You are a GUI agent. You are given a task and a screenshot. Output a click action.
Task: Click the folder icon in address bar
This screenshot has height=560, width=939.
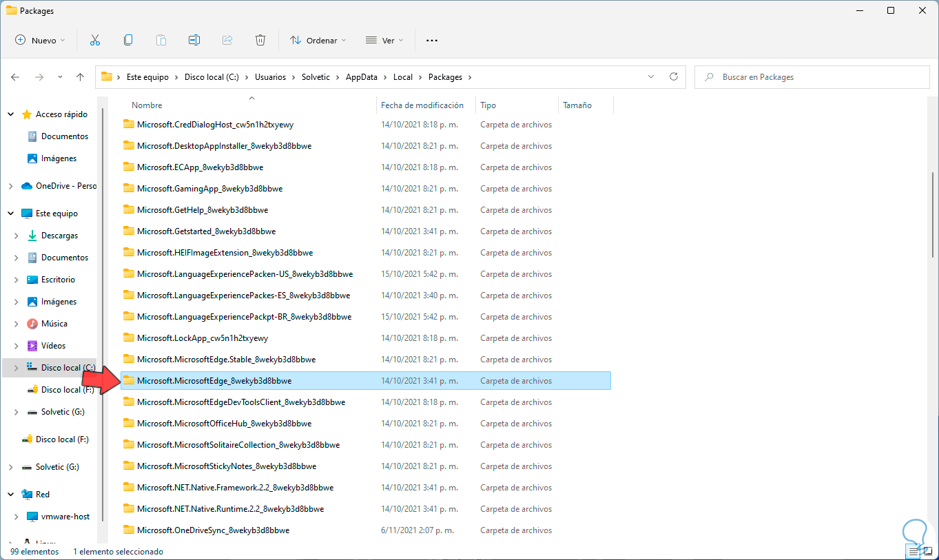point(107,77)
